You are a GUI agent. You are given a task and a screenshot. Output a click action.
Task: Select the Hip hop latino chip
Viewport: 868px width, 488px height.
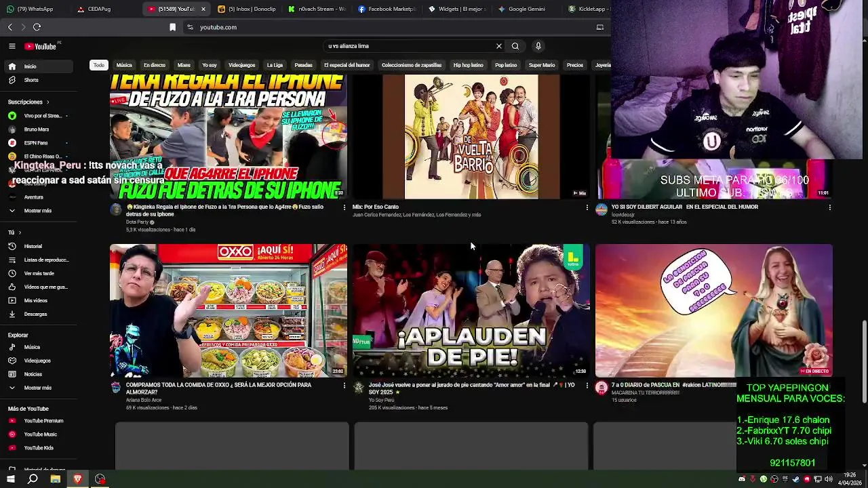point(469,65)
